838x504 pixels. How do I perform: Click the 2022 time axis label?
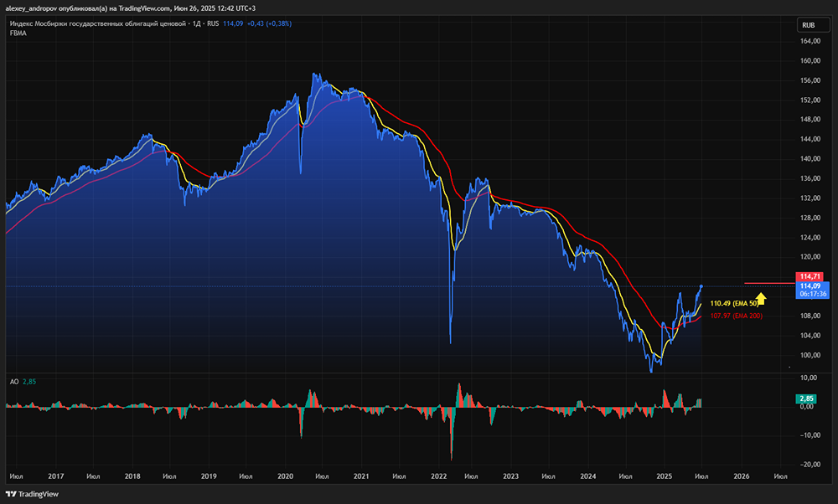tap(439, 476)
